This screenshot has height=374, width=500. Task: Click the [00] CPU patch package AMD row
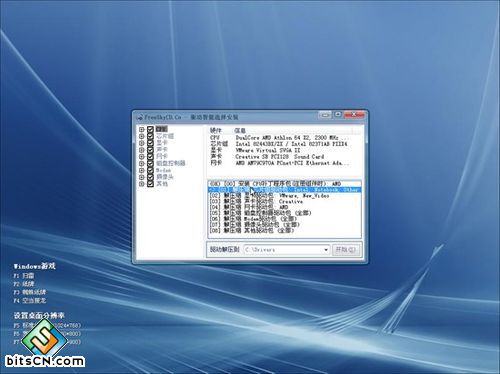[284, 184]
